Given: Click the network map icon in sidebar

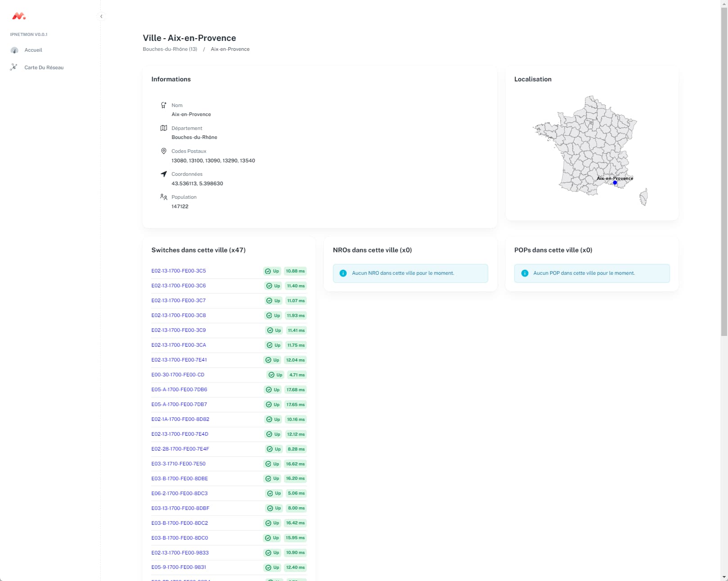Looking at the screenshot, I should (x=14, y=67).
